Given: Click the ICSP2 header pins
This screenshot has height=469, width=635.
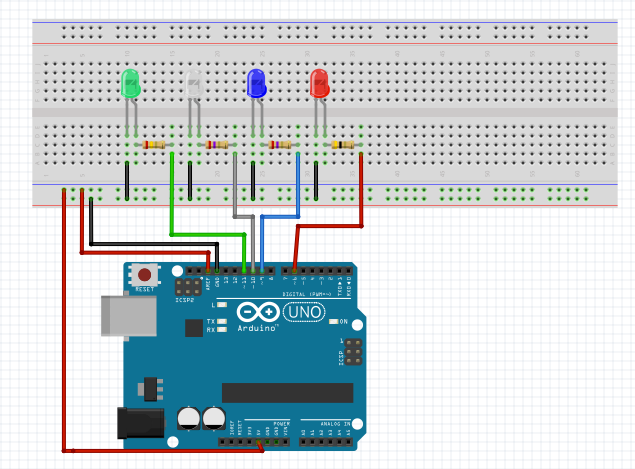Looking at the screenshot, I should (x=188, y=287).
